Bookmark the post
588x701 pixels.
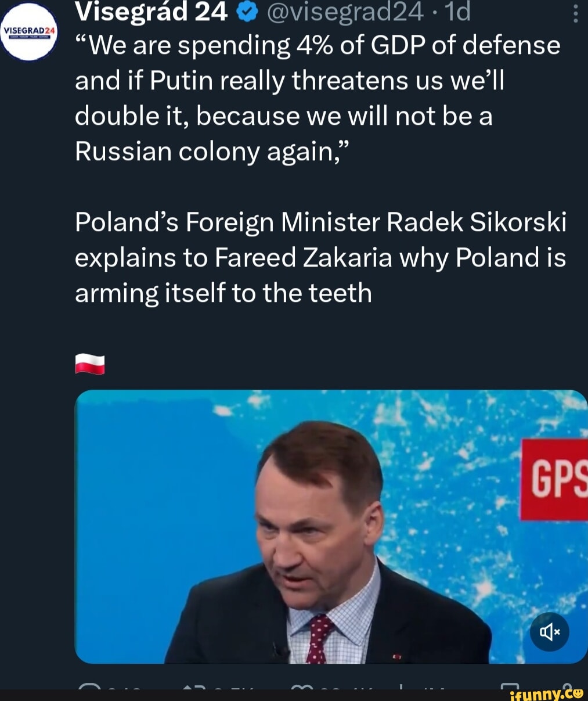pos(511,688)
